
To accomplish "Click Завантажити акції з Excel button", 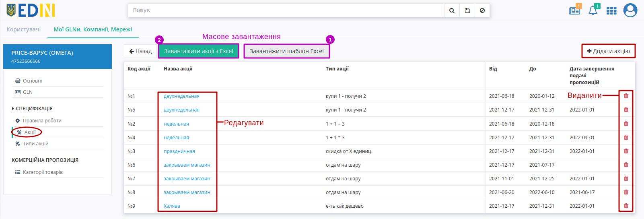I will point(199,51).
